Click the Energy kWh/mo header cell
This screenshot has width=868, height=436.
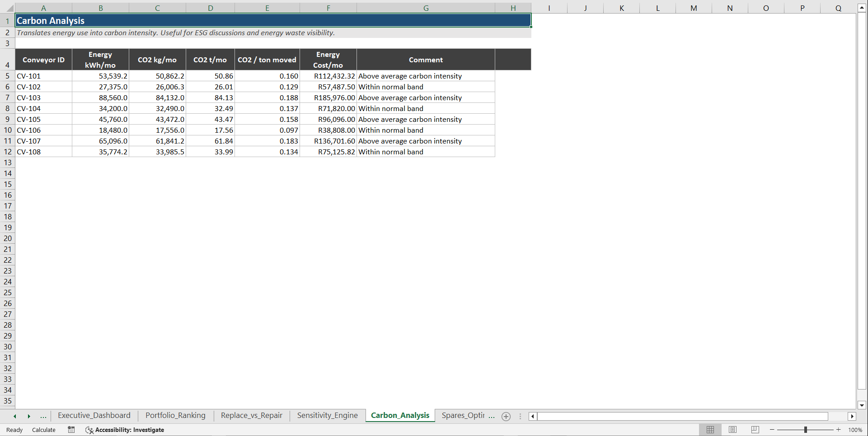pos(100,60)
